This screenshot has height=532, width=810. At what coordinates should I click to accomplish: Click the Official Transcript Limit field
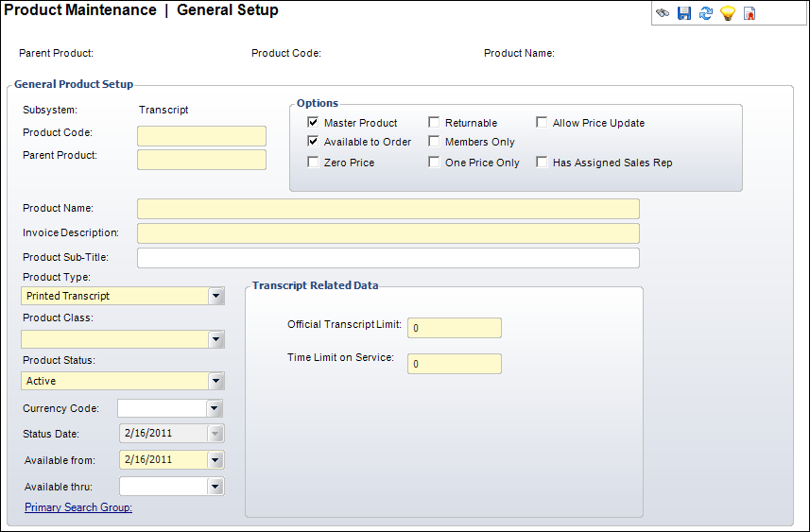point(454,328)
